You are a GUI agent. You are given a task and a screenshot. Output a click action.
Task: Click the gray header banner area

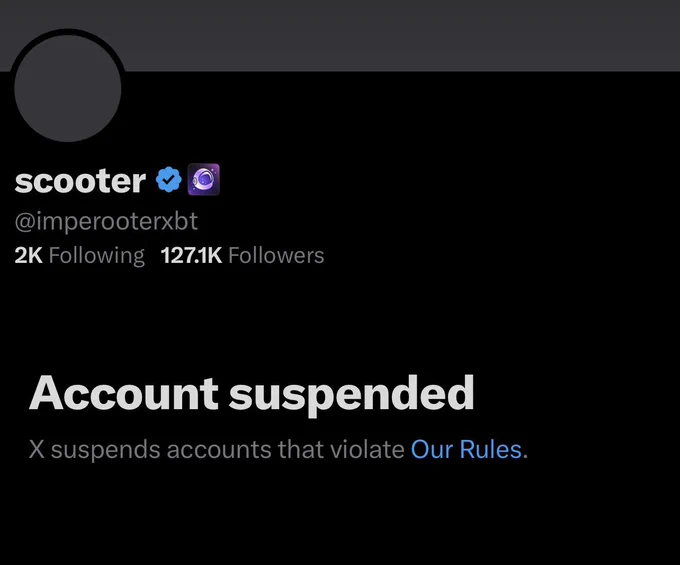tap(390, 35)
